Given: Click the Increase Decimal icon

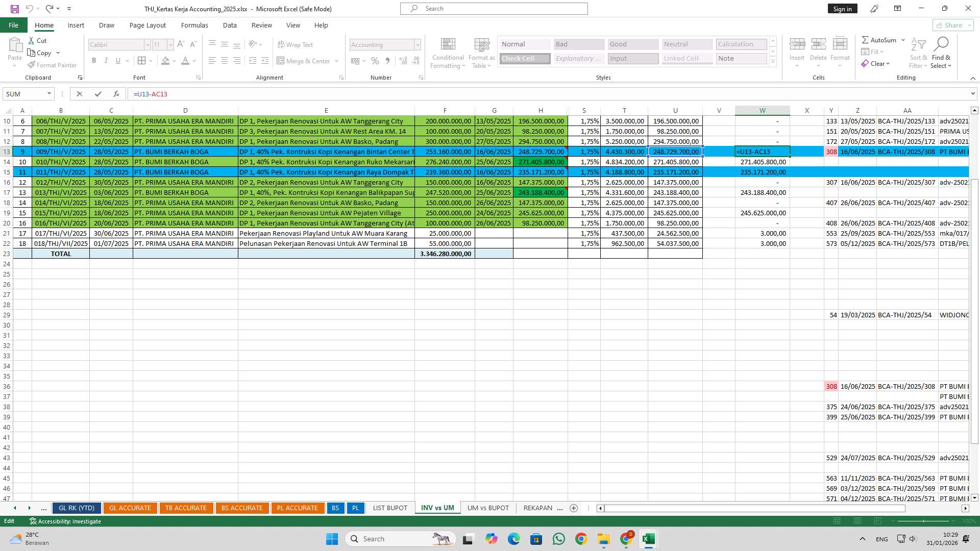Looking at the screenshot, I should point(403,61).
